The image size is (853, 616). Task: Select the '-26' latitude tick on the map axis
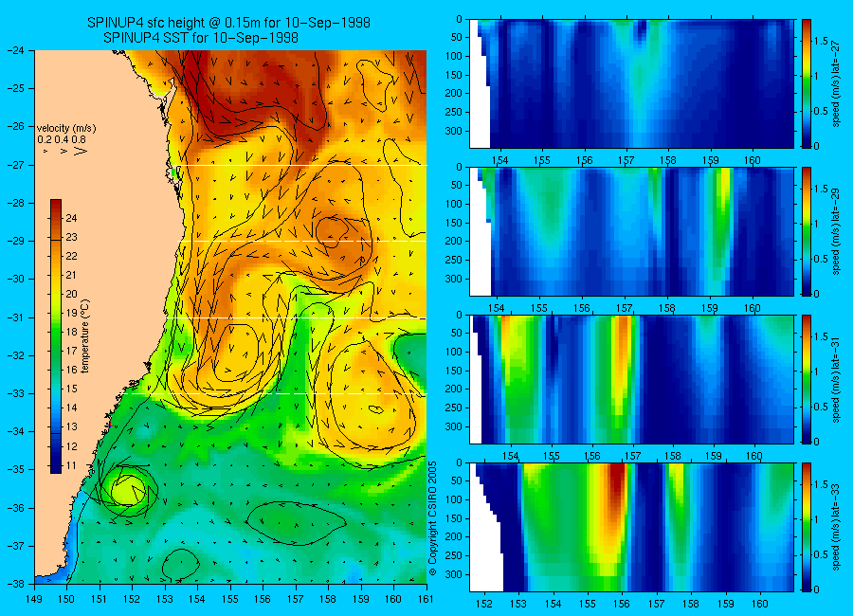(16, 126)
